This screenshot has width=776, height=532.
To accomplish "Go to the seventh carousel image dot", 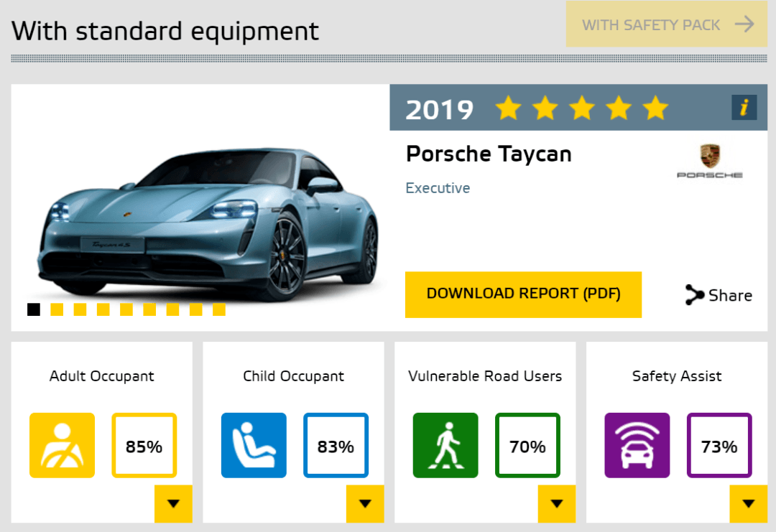I will tap(172, 309).
